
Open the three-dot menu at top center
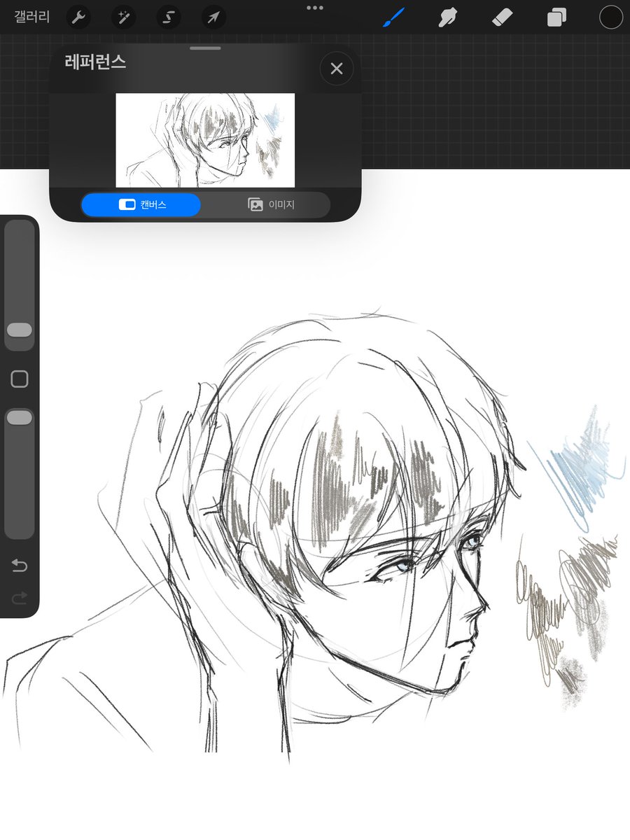point(315,8)
